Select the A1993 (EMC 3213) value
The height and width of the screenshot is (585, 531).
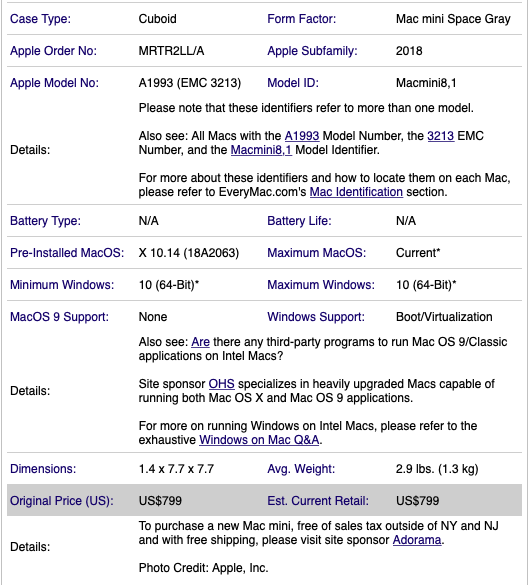point(190,83)
